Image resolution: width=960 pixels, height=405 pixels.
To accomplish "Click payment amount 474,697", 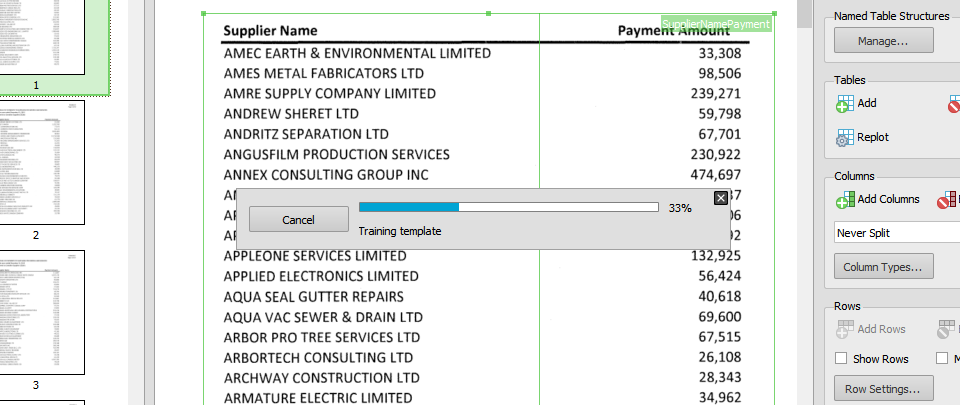I will pos(716,175).
